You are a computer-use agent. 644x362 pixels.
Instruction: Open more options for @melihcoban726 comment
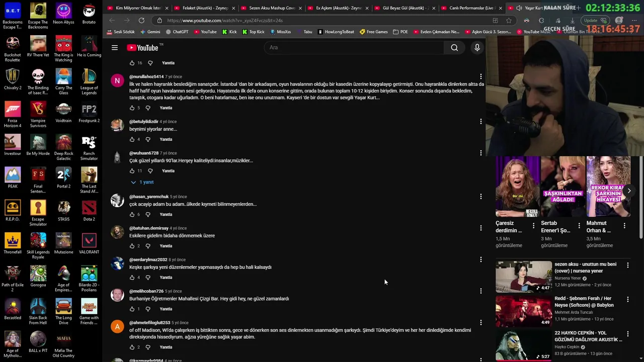tap(480, 291)
